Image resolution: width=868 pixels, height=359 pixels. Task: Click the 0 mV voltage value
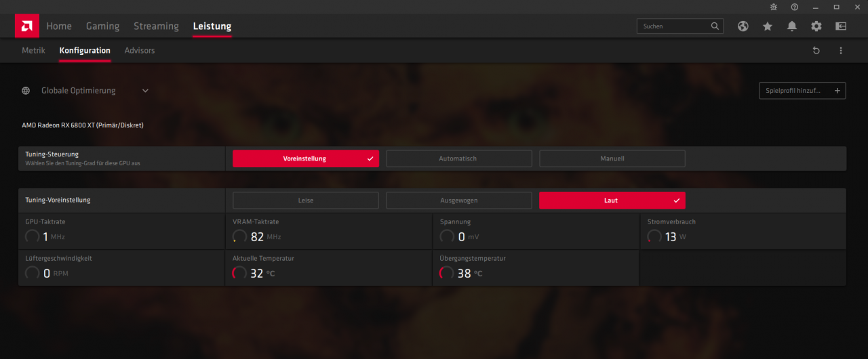[x=469, y=237]
